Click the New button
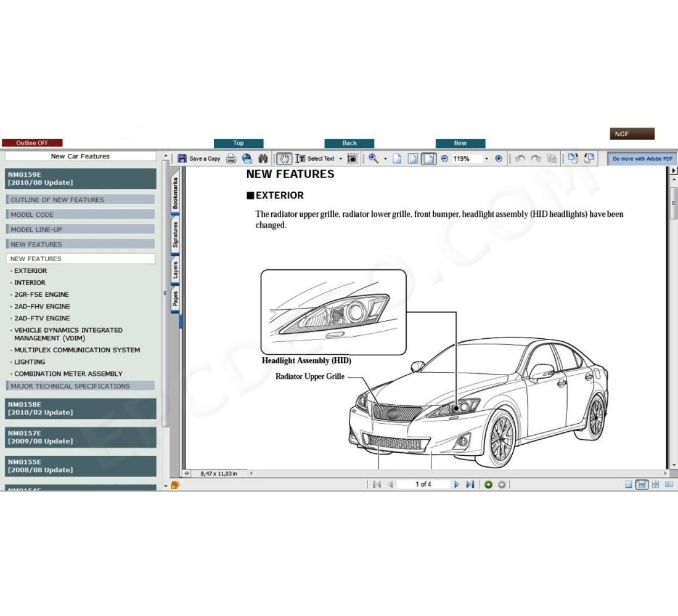The height and width of the screenshot is (616, 678). click(x=460, y=143)
